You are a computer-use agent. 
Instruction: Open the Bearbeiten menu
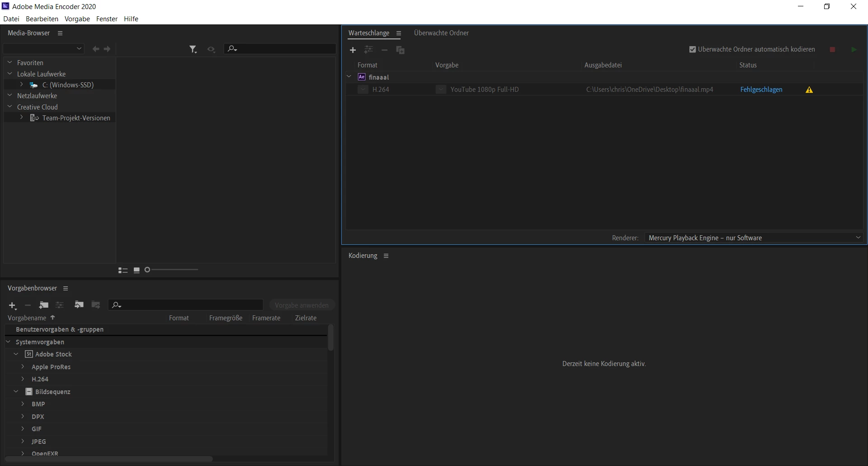click(x=42, y=19)
